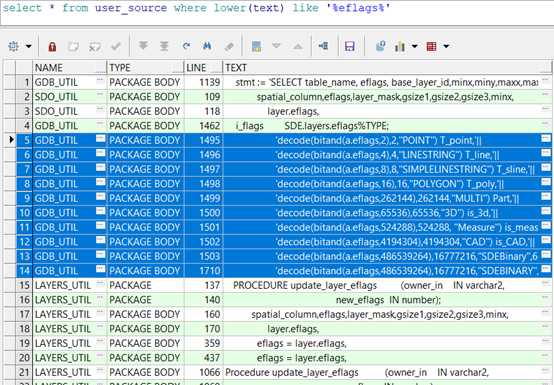
Task: Click the line value 437 cell
Action: coord(204,357)
